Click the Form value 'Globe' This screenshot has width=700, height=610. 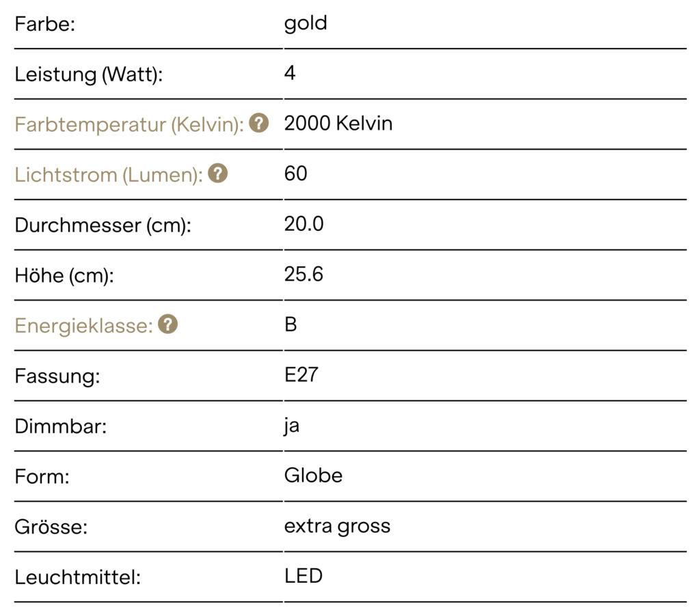click(313, 475)
